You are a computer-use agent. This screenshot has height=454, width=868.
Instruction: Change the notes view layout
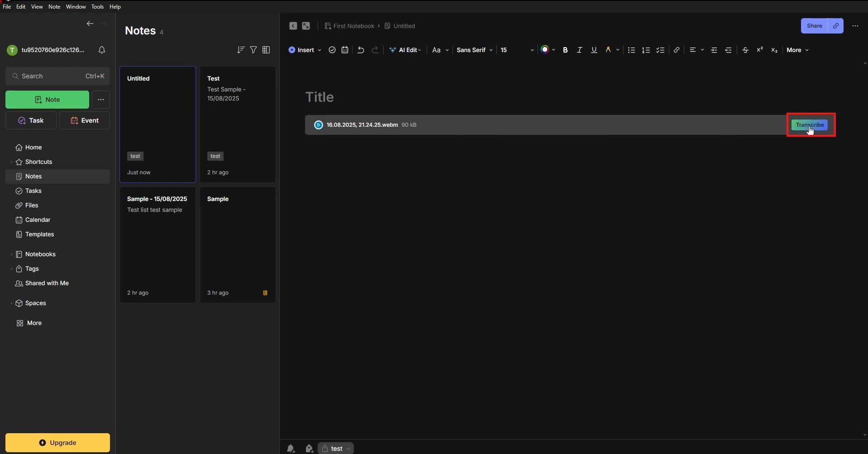[x=266, y=50]
